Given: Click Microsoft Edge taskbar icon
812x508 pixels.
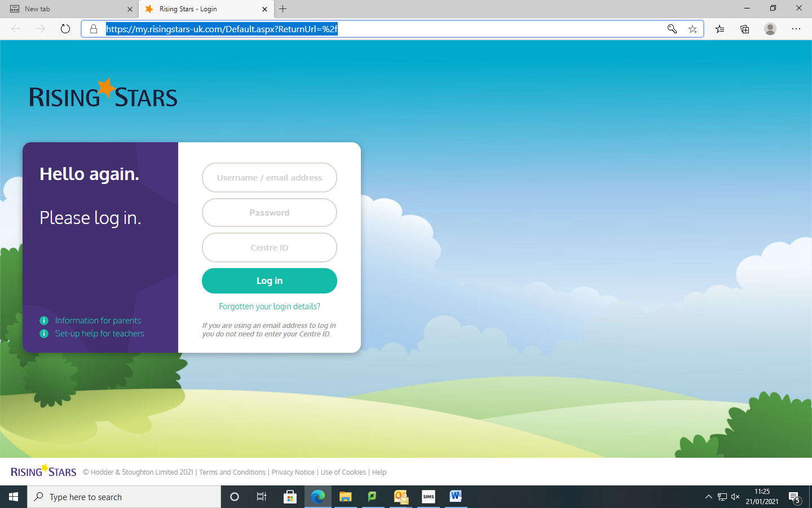Looking at the screenshot, I should pos(318,497).
